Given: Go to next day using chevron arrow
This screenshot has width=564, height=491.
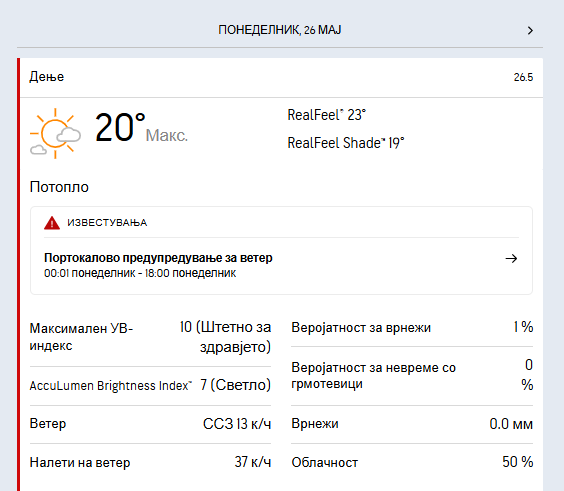Looking at the screenshot, I should coord(530,30).
